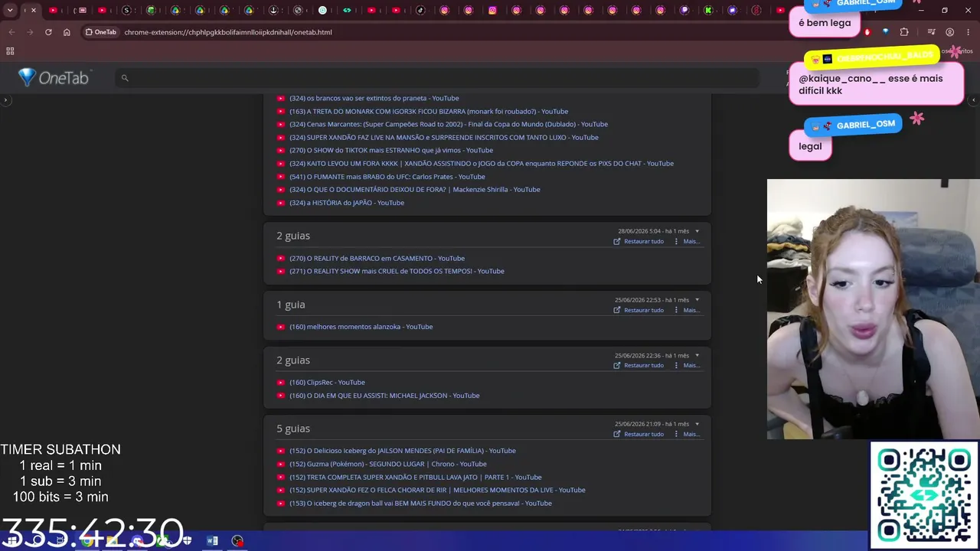Click the QR code overlay
Screen dimensions: 980x551
(x=924, y=495)
